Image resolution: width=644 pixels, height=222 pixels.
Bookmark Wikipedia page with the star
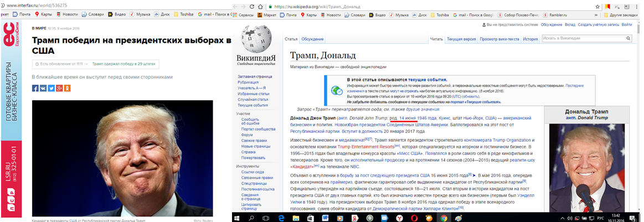pos(597,7)
